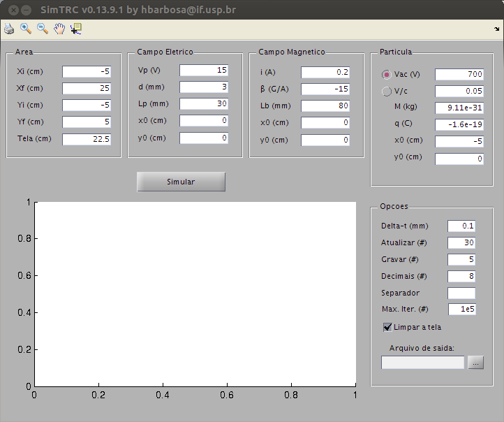Click inside the white plot area
The height and width of the screenshot is (422, 504).
click(195, 294)
